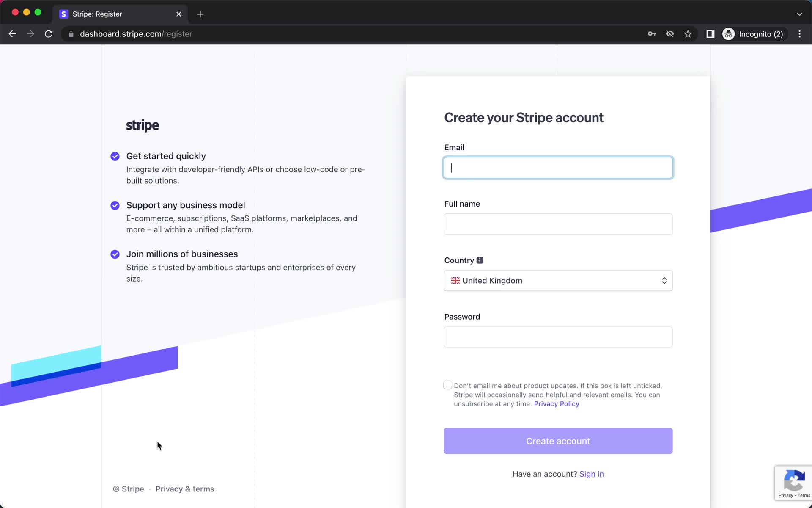Click the 'Get started quickly' heading
This screenshot has height=508, width=812.
tap(166, 156)
